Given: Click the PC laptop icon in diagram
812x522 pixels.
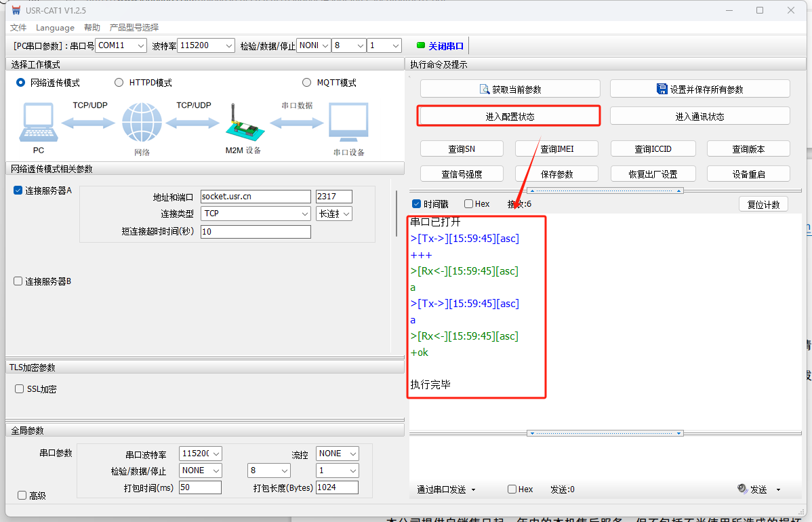Looking at the screenshot, I should (39, 122).
